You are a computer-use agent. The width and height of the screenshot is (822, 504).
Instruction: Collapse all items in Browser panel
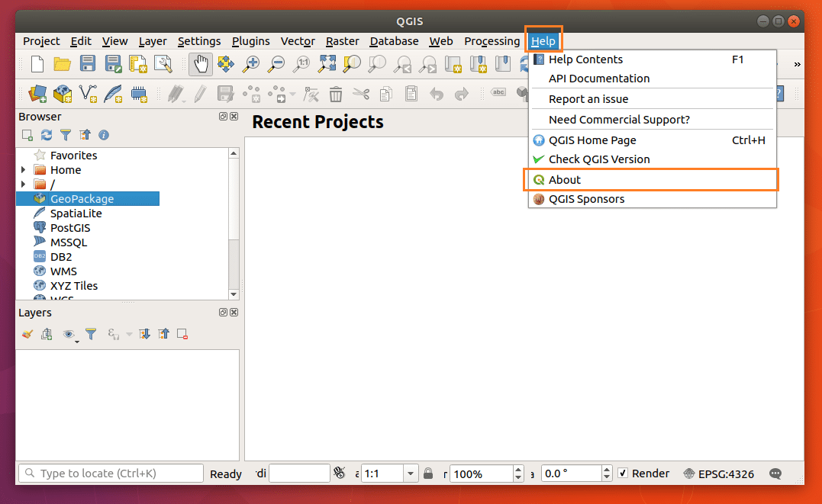point(85,135)
